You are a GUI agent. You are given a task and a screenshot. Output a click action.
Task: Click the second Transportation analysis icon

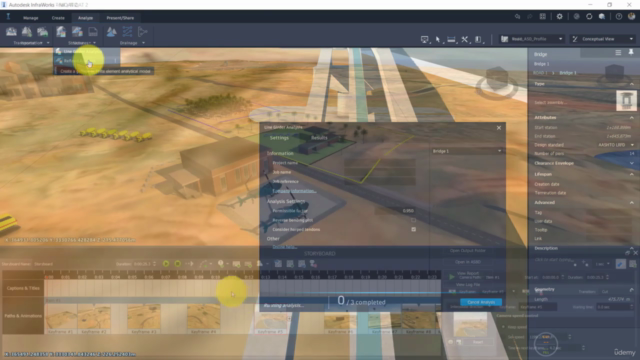click(x=27, y=31)
